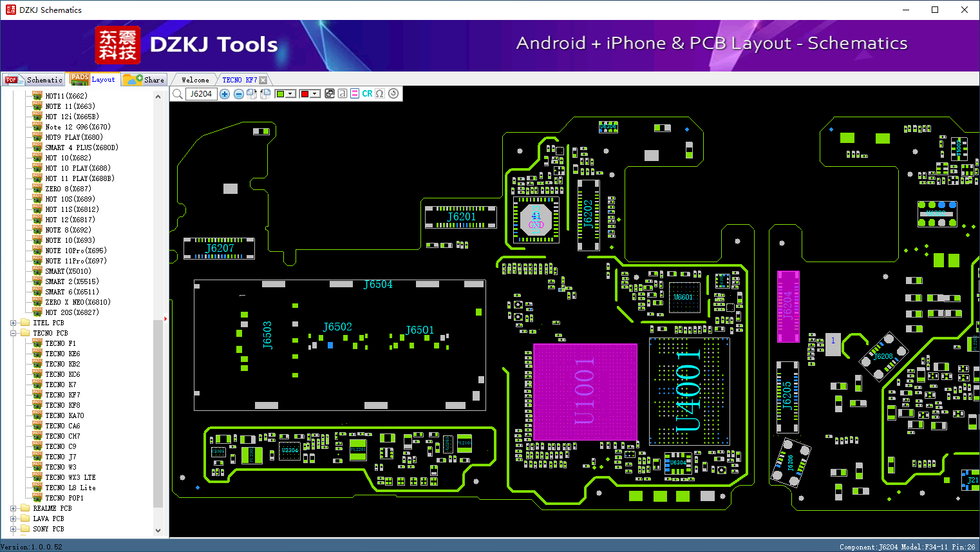Click the PADS icon beside TECNO CA6
This screenshot has height=552, width=980.
[x=37, y=426]
